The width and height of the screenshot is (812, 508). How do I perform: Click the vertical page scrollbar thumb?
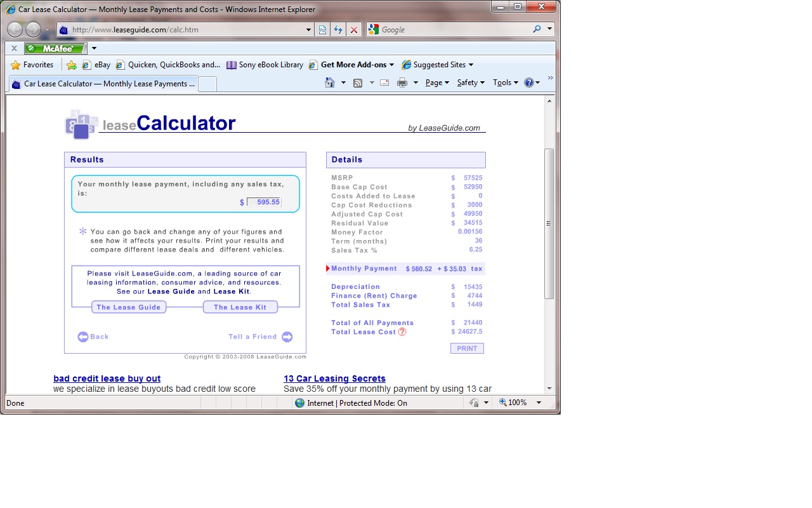coord(549,224)
